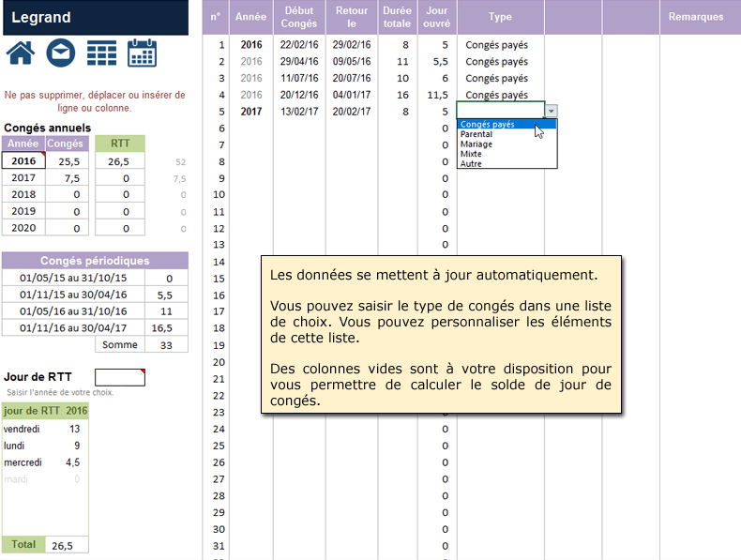Viewport: 741px width, 560px height.
Task: Click the yellow information note box
Action: click(441, 335)
